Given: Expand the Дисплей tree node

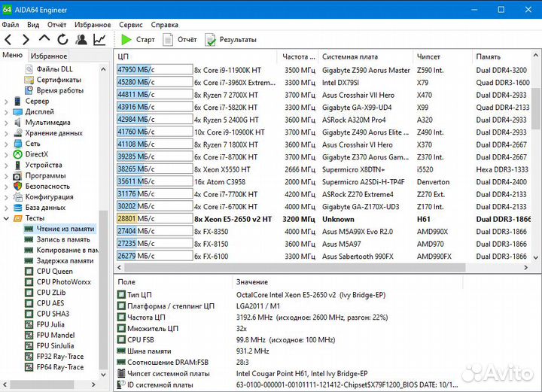Looking at the screenshot, I should (x=6, y=112).
